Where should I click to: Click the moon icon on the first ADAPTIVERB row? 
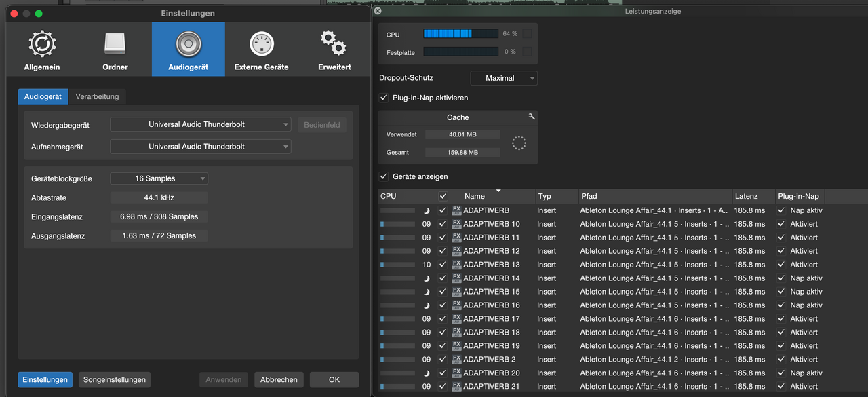[x=427, y=210]
